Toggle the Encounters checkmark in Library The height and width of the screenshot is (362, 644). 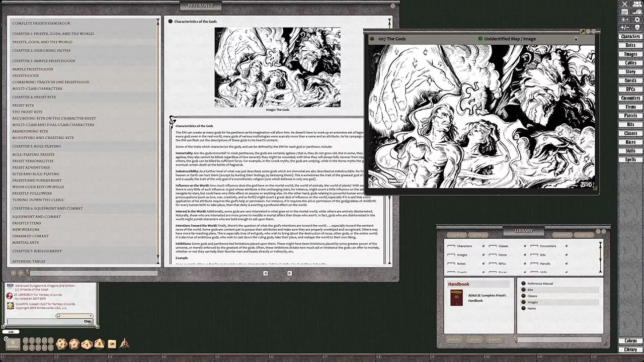coord(567,246)
